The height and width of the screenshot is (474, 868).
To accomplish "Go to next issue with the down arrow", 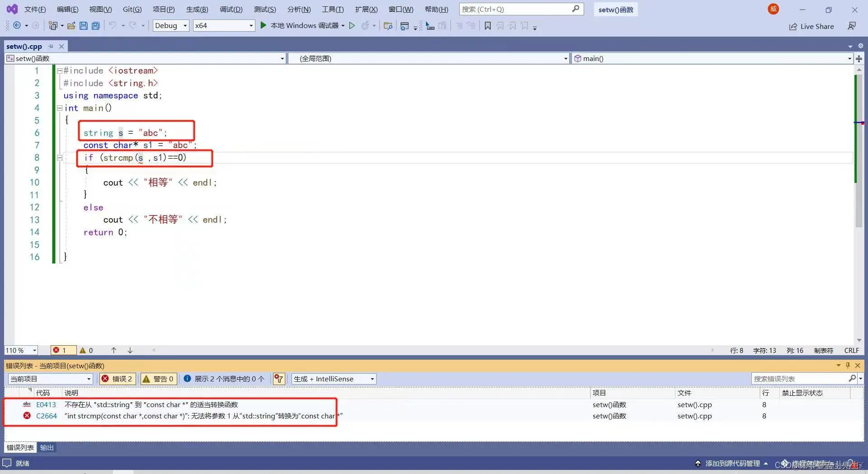I will tap(130, 350).
